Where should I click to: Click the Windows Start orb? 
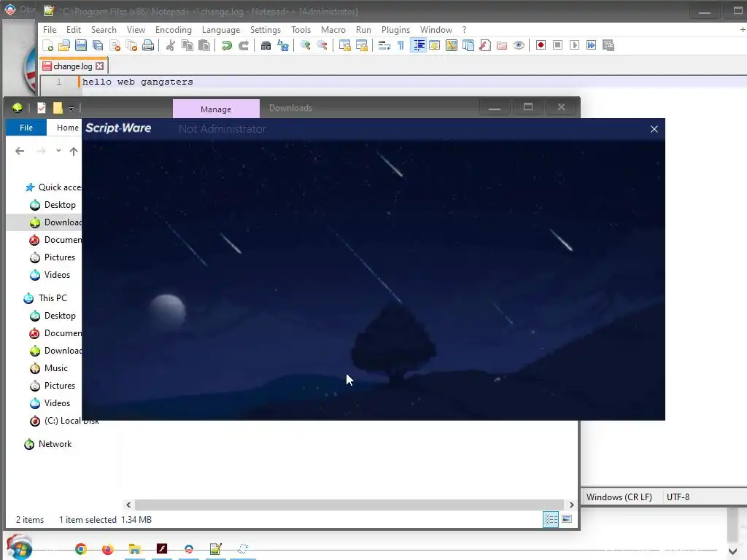[19, 548]
